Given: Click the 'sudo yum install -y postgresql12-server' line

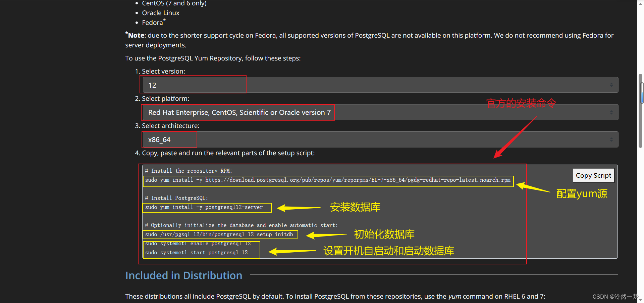Looking at the screenshot, I should click(x=204, y=207).
